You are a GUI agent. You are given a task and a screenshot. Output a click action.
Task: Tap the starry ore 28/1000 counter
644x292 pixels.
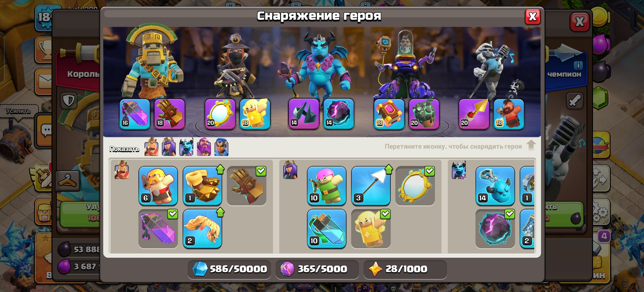[405, 269]
